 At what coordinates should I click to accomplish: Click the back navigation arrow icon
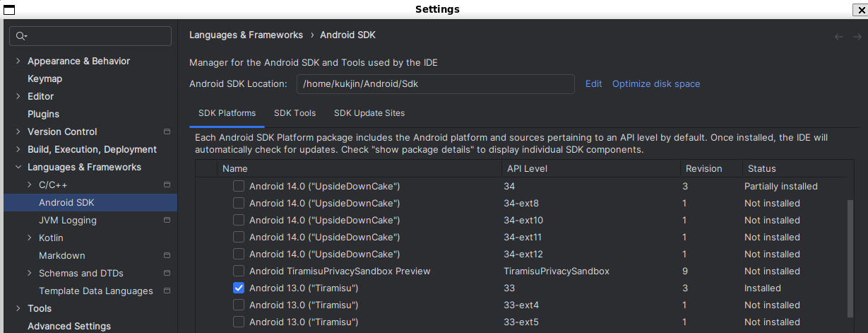839,37
